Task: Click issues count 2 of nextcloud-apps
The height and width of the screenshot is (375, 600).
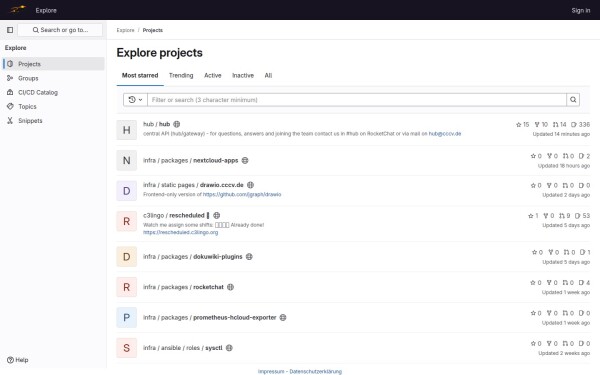Action: point(584,156)
